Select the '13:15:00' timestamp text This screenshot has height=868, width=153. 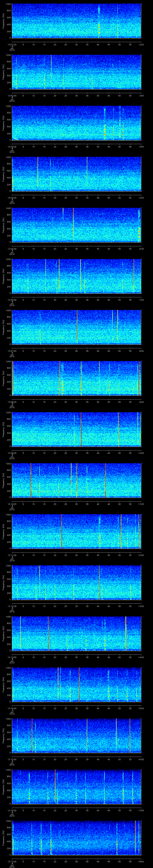pos(12,759)
